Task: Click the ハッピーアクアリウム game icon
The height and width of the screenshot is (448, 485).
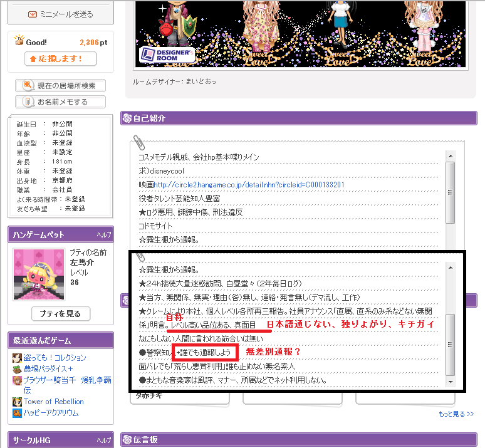Action: pyautogui.click(x=17, y=413)
